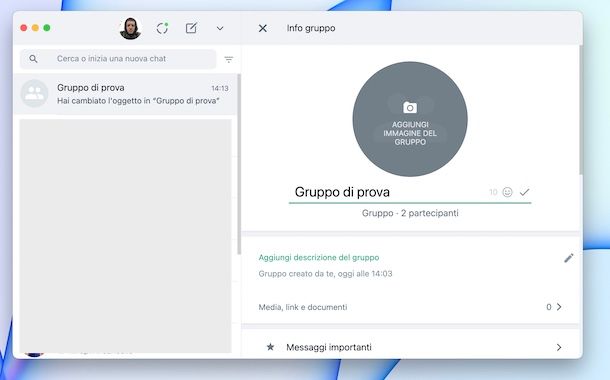This screenshot has width=610, height=380.
Task: Focus the search or new chat field
Action: (x=118, y=59)
